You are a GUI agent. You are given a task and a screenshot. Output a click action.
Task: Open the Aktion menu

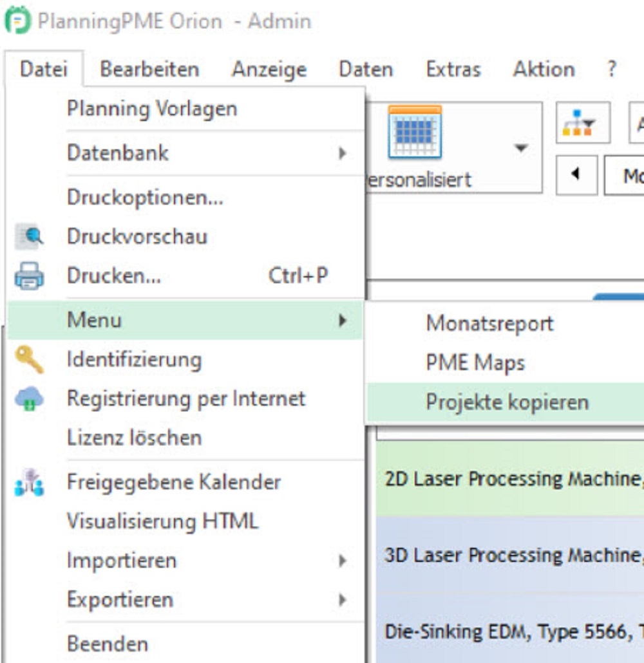[544, 69]
